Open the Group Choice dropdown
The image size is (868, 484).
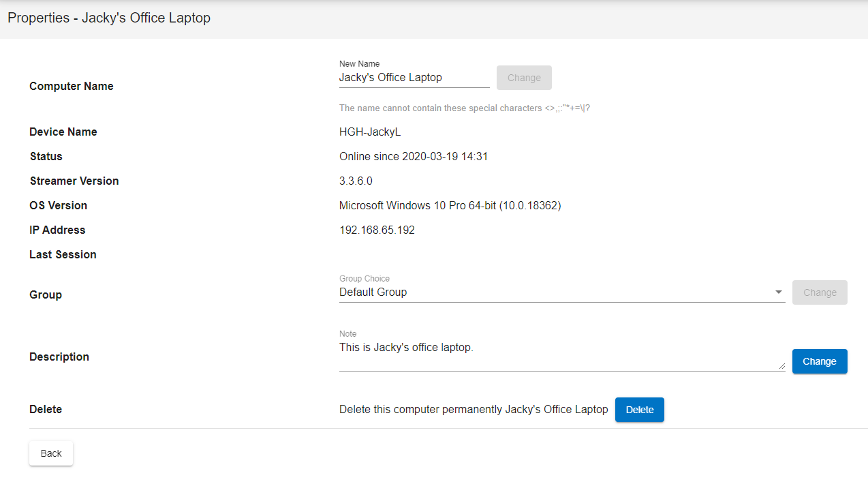click(x=562, y=292)
